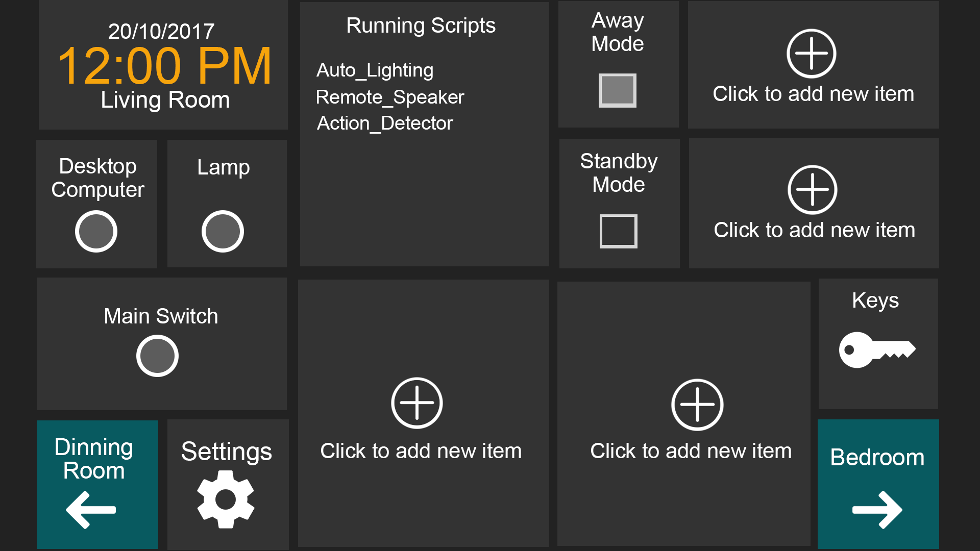The height and width of the screenshot is (551, 980).
Task: Select Action_Detector script entry
Action: [385, 123]
